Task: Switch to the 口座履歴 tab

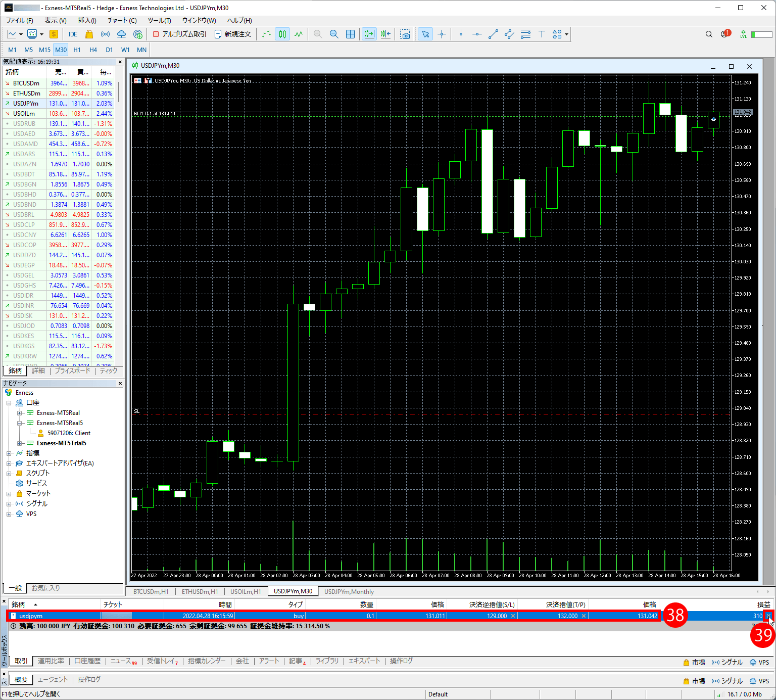Action: click(x=87, y=661)
